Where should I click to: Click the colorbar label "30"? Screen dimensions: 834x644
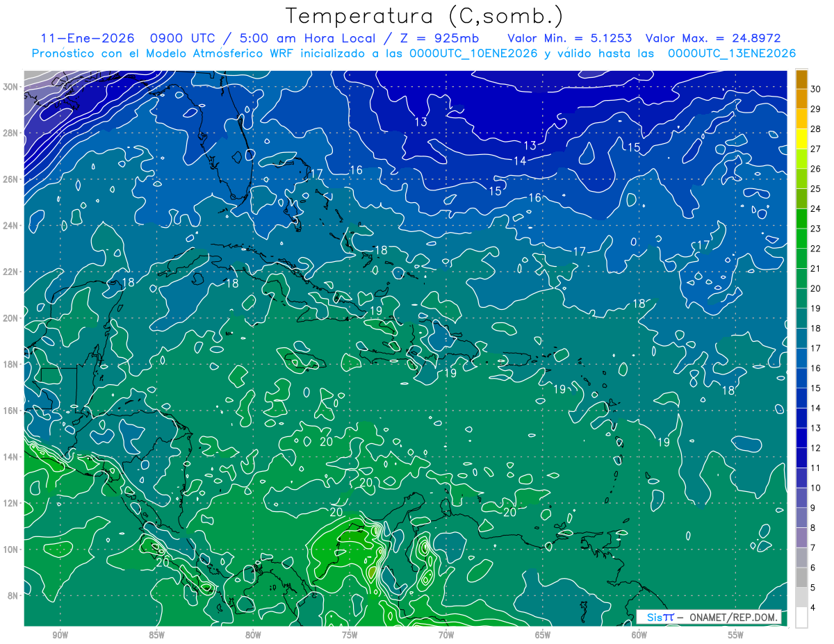coord(816,90)
